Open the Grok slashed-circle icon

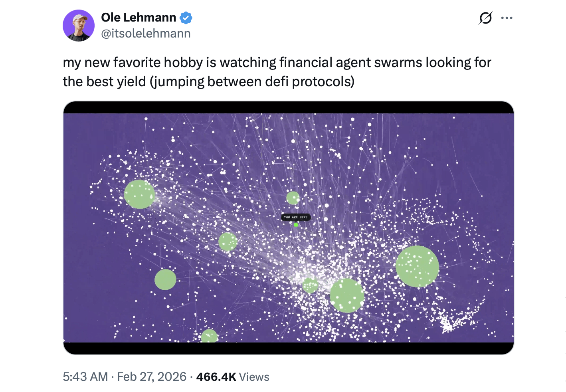coord(485,18)
